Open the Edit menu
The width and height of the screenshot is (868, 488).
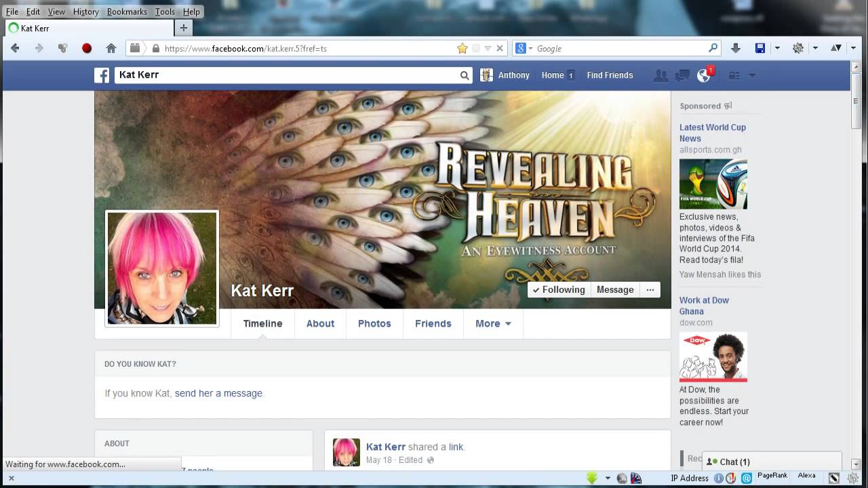[x=33, y=12]
